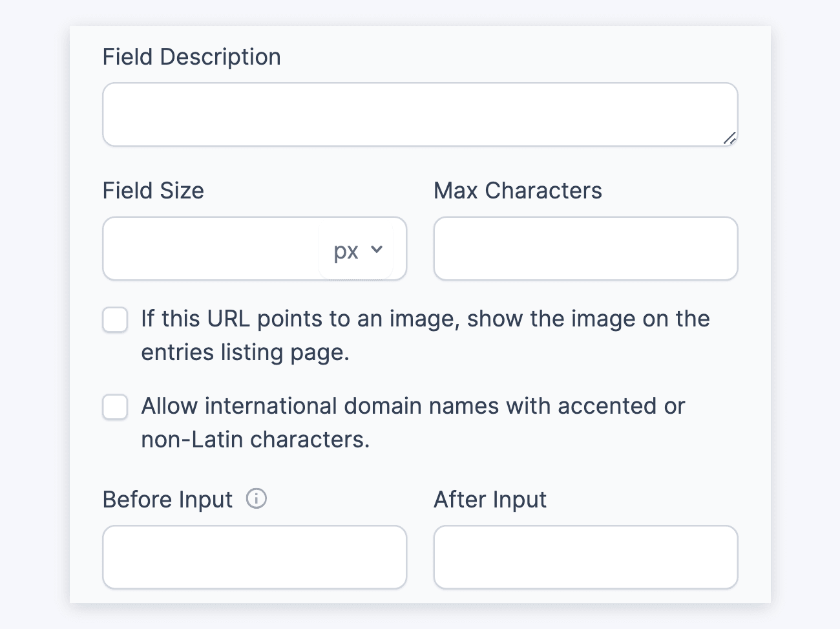The height and width of the screenshot is (629, 840).
Task: Click the Before Input label text
Action: coord(167,500)
